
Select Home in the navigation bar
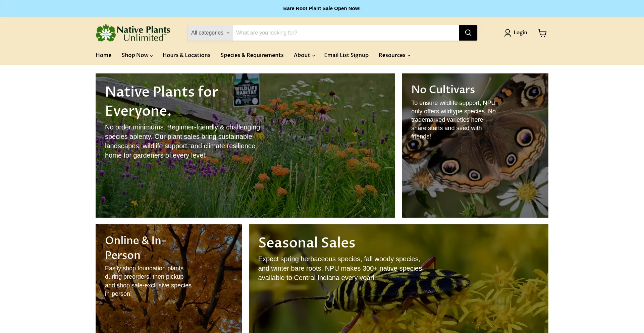click(103, 55)
